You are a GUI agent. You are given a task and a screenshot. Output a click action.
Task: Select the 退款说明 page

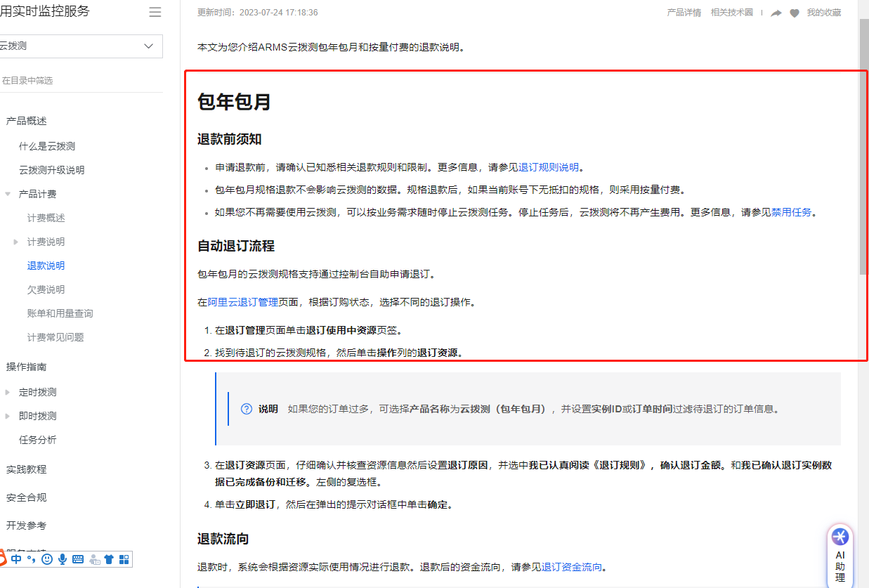click(x=46, y=266)
